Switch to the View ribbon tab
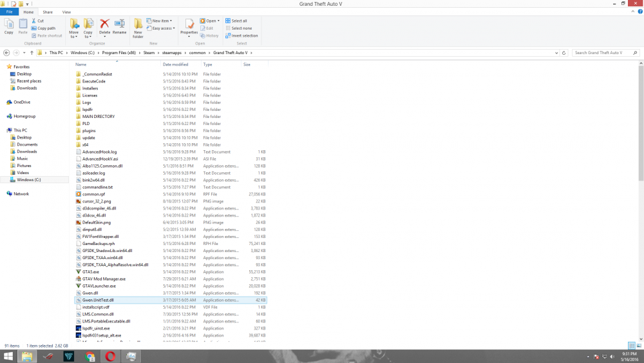644x363 pixels. (x=66, y=12)
